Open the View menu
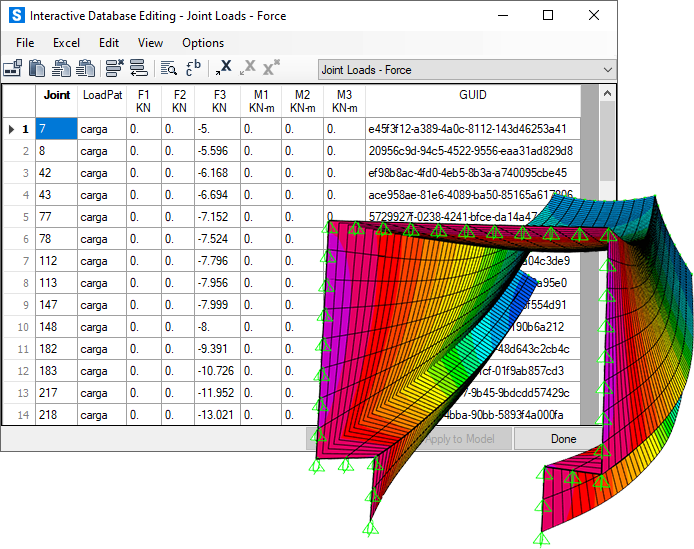Viewport: 694px width, 549px height. coord(150,43)
